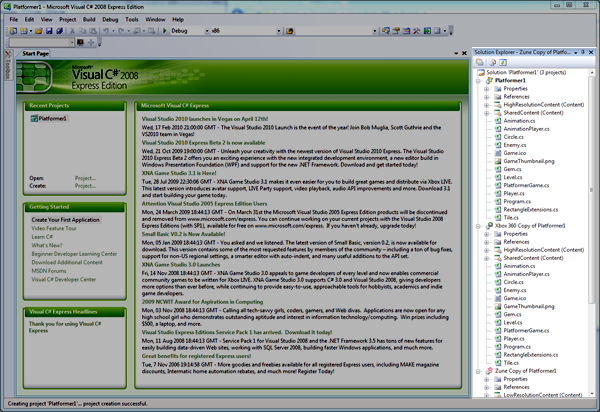
Task: Select Platformer1's GameThumbnail.png
Action: (529, 161)
